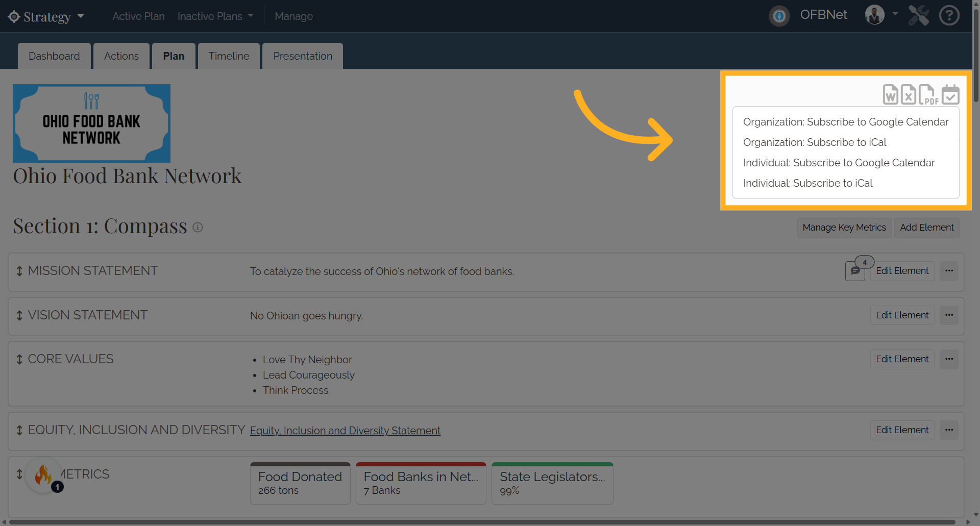Edit the Mission Statement element

(902, 271)
